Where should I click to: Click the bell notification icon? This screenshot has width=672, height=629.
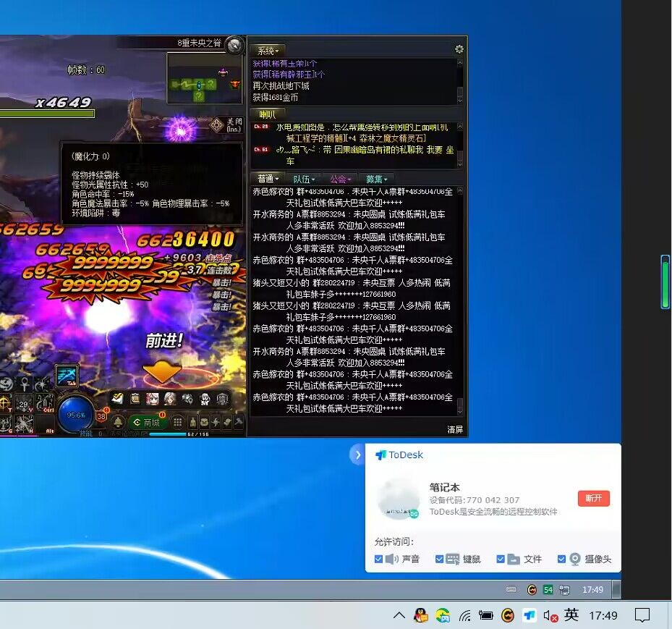pos(119,422)
